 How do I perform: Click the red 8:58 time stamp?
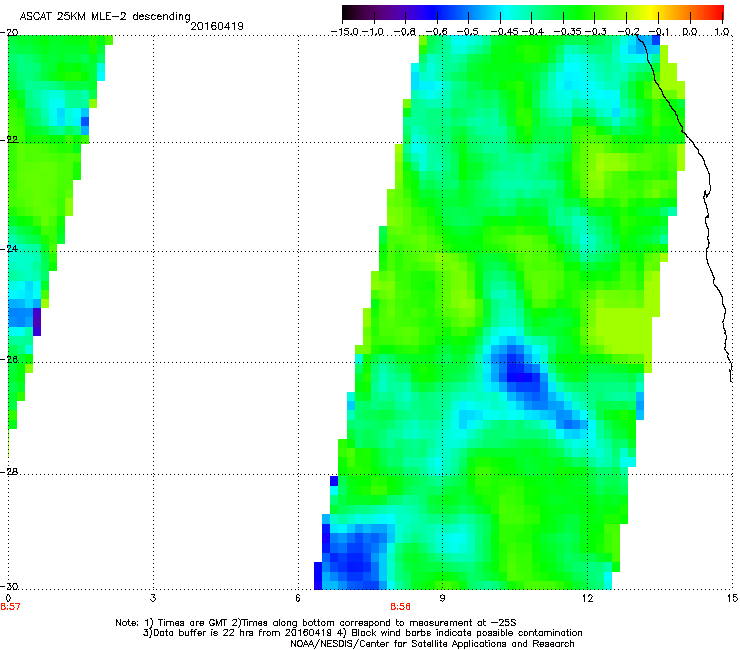point(400,607)
